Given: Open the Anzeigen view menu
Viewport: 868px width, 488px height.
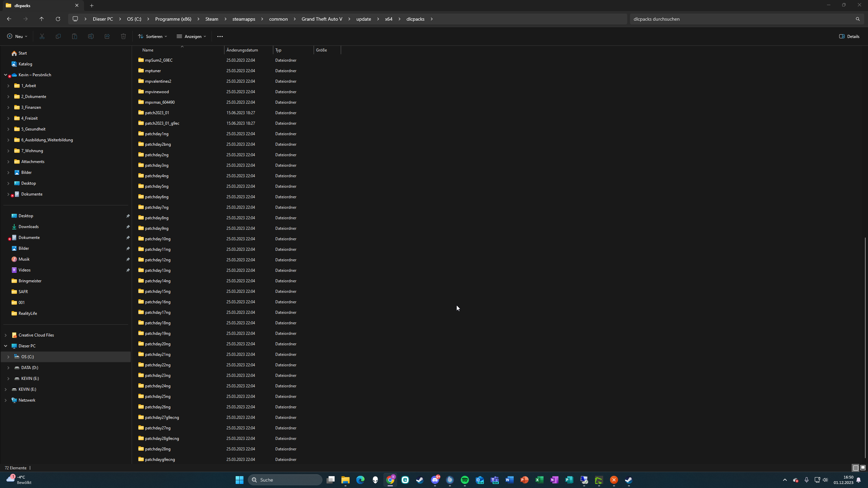Looking at the screenshot, I should click(x=191, y=36).
